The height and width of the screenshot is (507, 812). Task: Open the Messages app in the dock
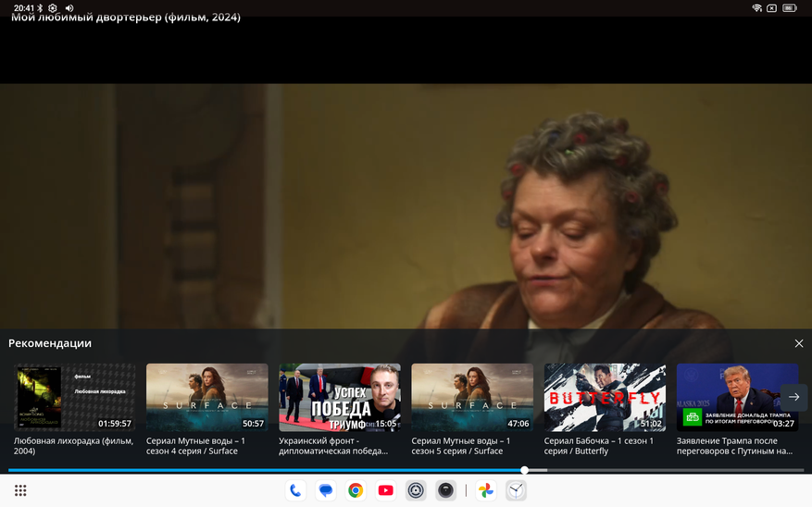[326, 490]
